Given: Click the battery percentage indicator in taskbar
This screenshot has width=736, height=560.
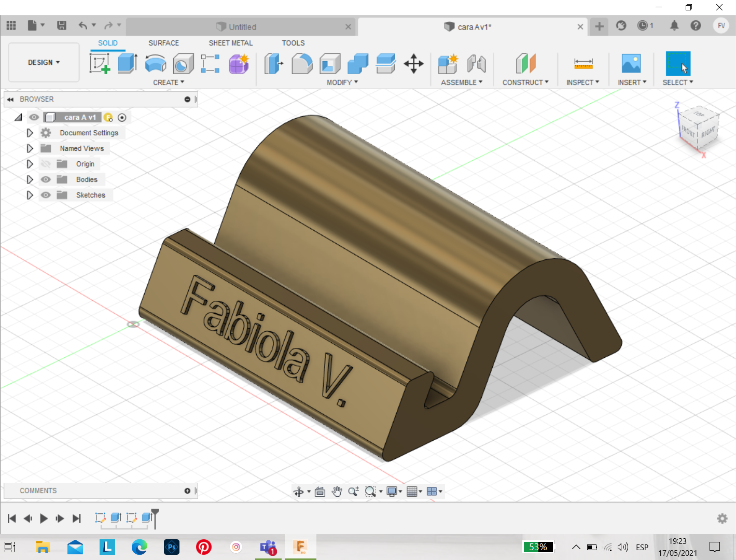Looking at the screenshot, I should 538,547.
